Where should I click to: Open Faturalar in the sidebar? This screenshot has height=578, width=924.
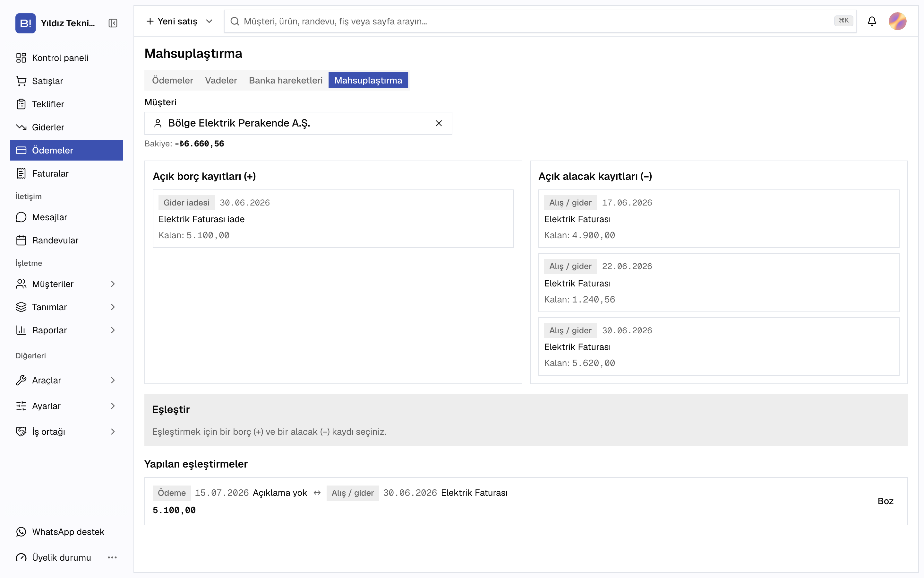click(67, 173)
